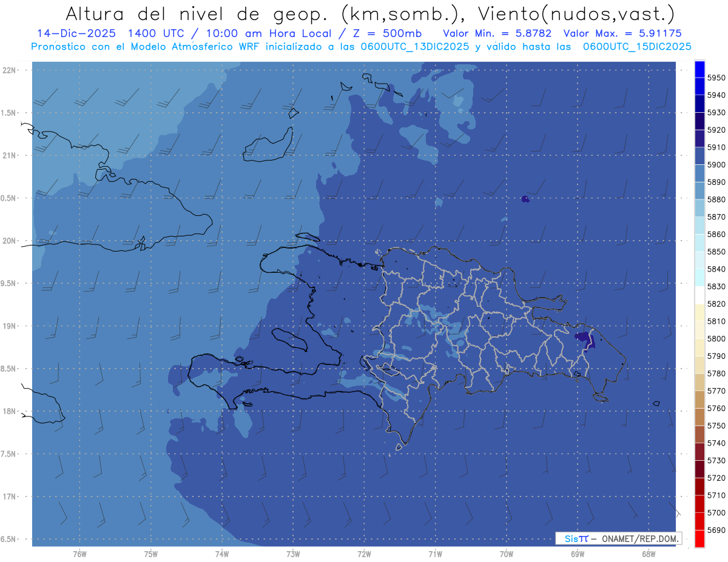Select the 'Valor Min. = 5.8782' readout

point(498,33)
